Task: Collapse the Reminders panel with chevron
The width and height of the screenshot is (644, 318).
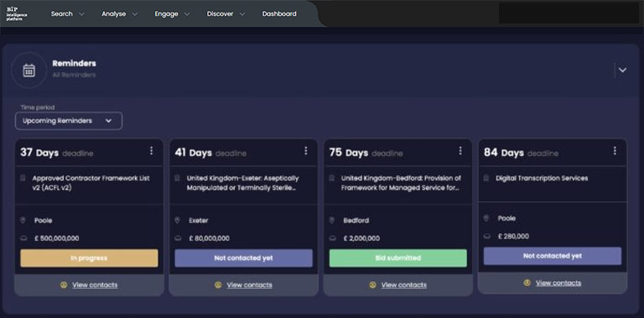Action: click(623, 70)
